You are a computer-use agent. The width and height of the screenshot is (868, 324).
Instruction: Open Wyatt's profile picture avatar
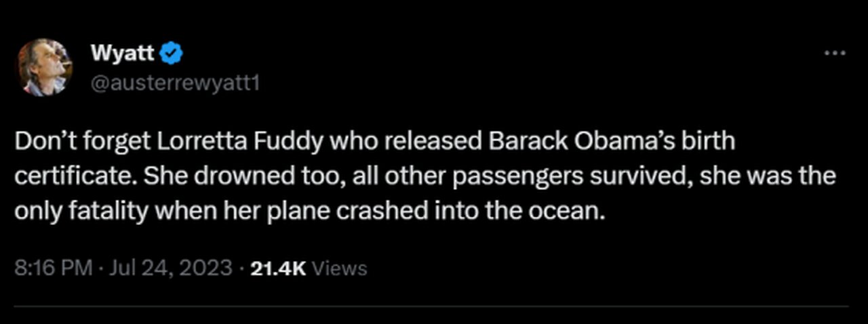click(x=42, y=67)
